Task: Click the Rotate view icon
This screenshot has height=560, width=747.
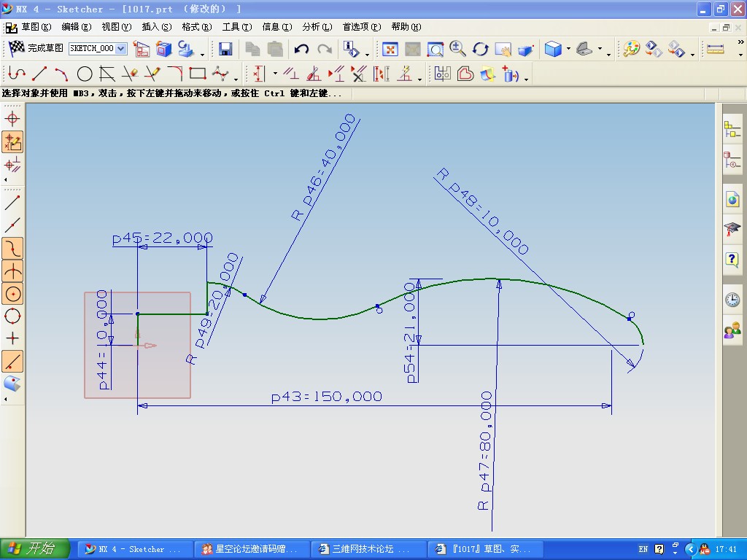Action: pos(480,49)
